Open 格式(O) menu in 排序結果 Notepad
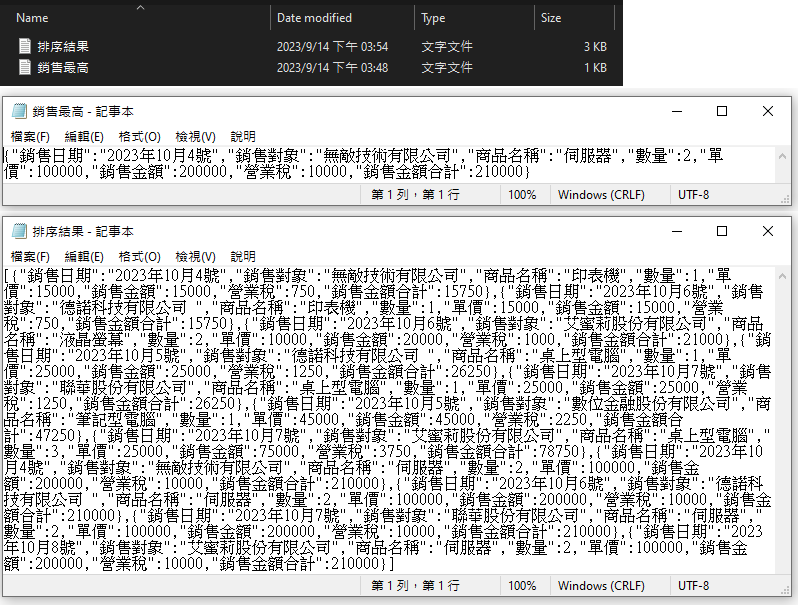 coord(139,256)
